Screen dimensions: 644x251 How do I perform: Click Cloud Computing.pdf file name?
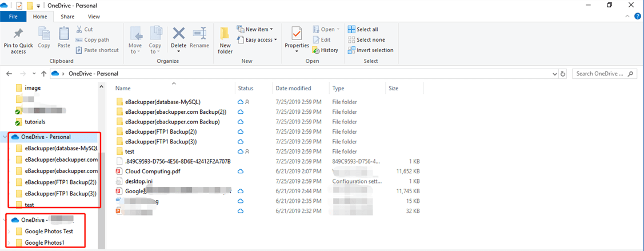point(153,172)
